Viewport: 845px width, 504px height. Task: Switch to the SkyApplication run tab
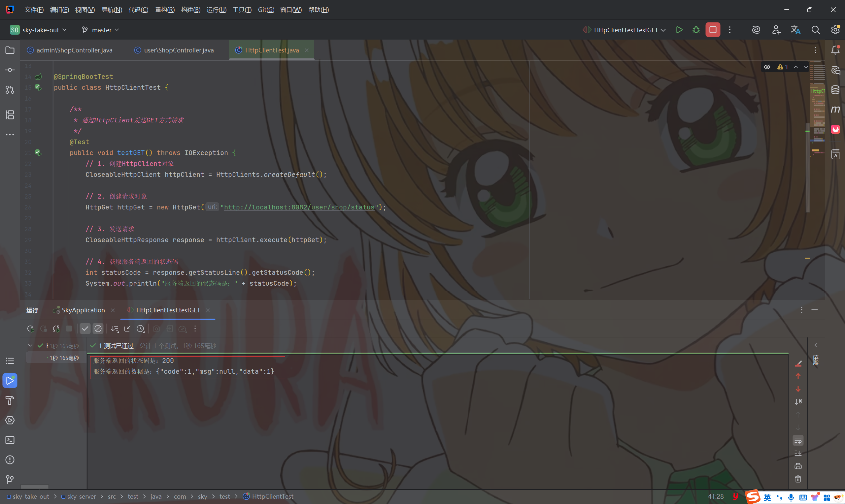coord(83,310)
